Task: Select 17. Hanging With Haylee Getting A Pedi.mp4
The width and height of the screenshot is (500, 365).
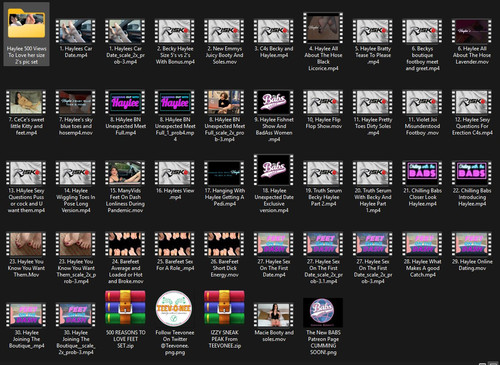Action: [224, 173]
